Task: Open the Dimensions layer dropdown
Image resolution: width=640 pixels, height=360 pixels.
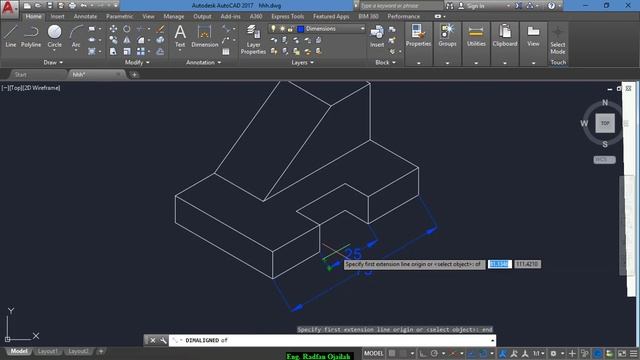Action: coord(362,29)
